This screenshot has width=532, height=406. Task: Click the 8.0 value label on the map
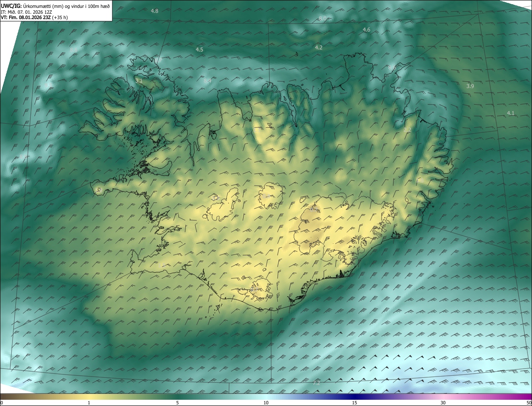pyautogui.click(x=323, y=19)
